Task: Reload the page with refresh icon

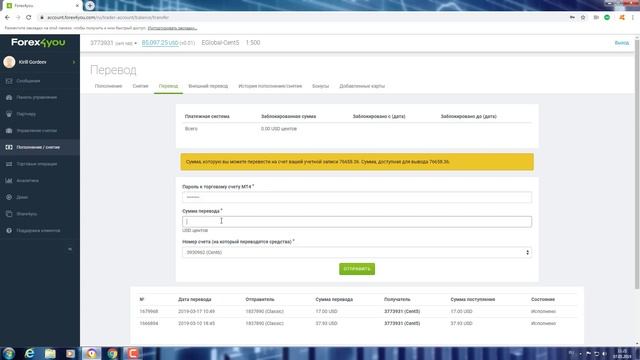Action: pyautogui.click(x=29, y=18)
